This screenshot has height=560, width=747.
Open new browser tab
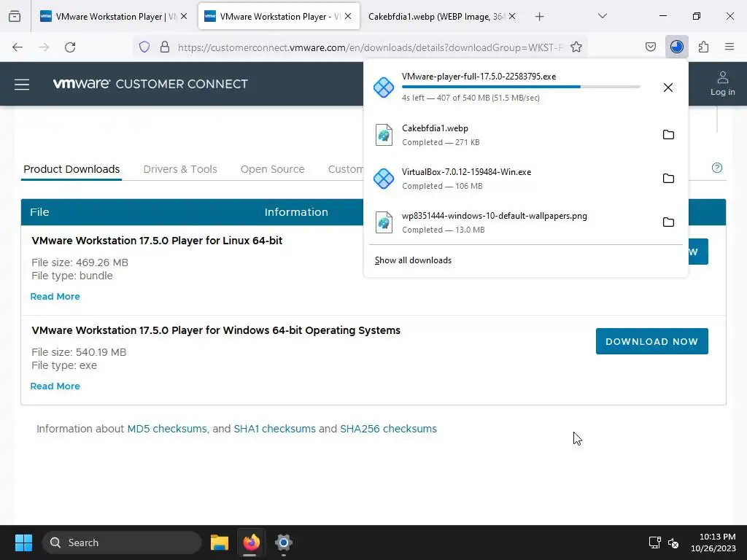click(x=539, y=17)
